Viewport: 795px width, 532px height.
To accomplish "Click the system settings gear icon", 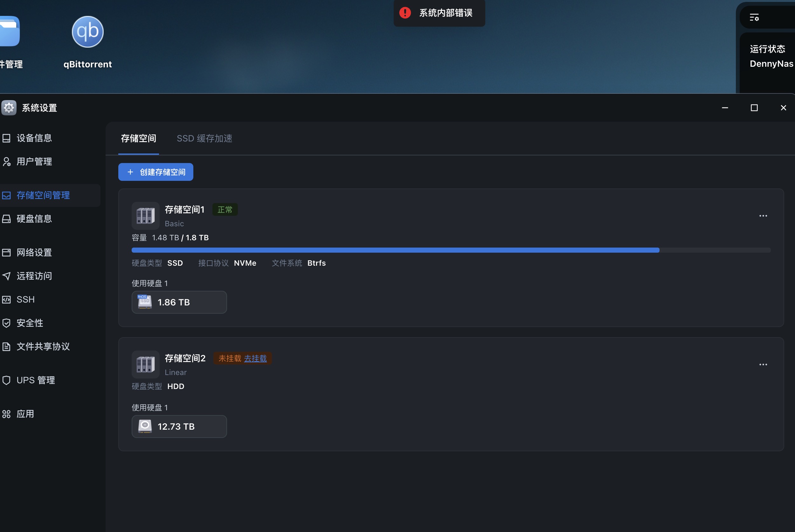I will (x=9, y=108).
